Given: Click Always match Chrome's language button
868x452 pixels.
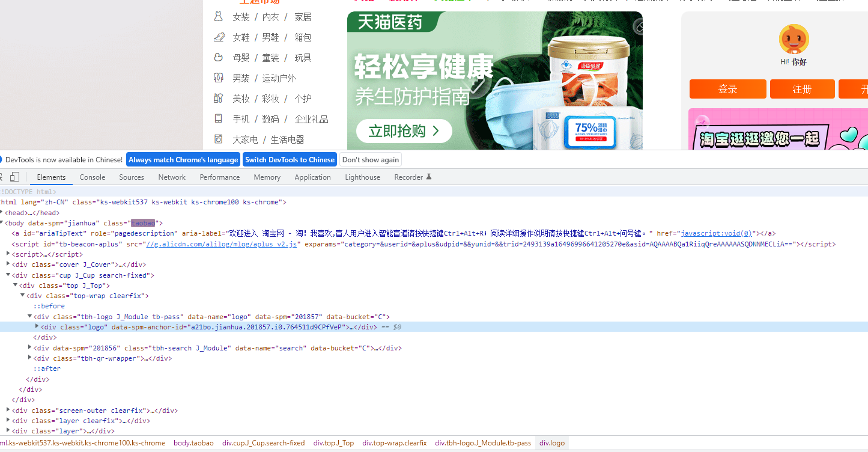Looking at the screenshot, I should click(183, 160).
